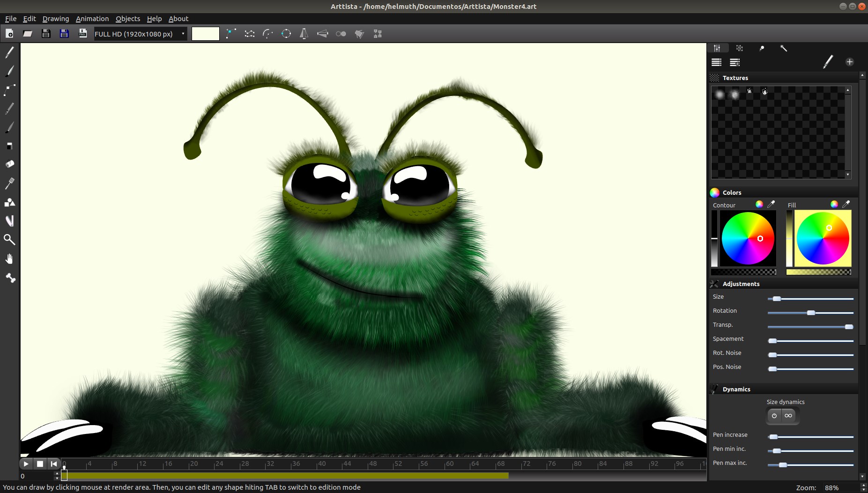Pick the Contour eyedropper icon
This screenshot has width=868, height=493.
coord(771,204)
